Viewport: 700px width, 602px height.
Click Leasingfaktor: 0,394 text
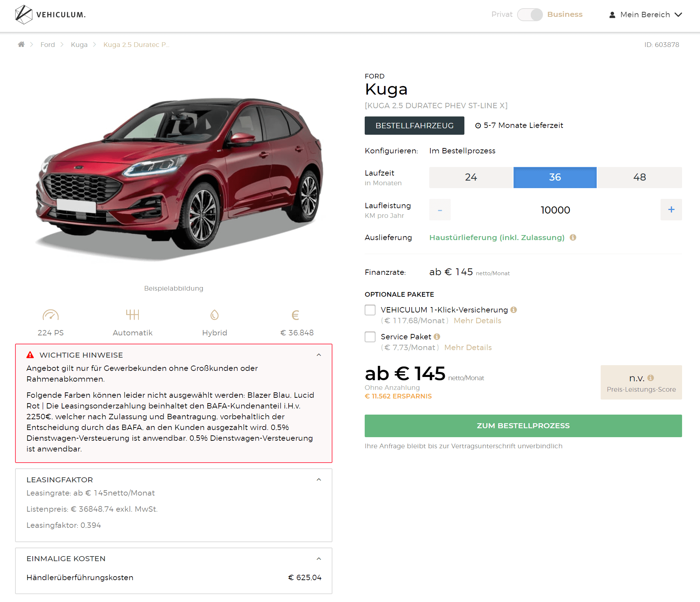pyautogui.click(x=64, y=525)
